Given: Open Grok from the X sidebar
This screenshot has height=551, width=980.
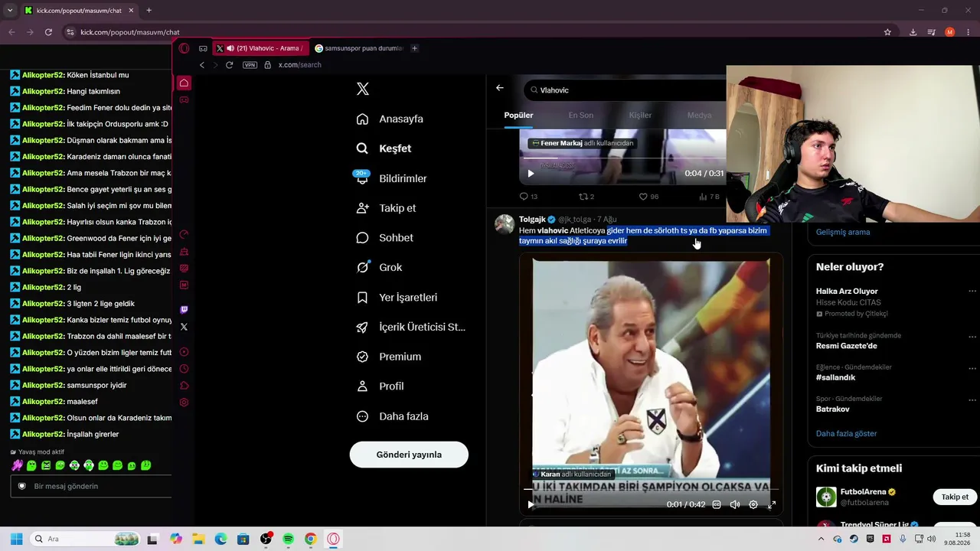Looking at the screenshot, I should tap(379, 267).
